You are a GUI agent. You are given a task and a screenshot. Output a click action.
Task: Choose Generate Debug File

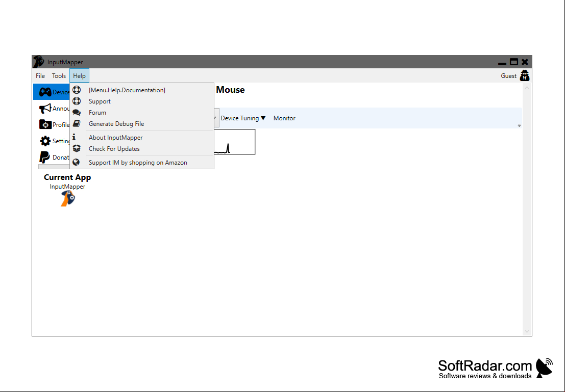[142, 123]
